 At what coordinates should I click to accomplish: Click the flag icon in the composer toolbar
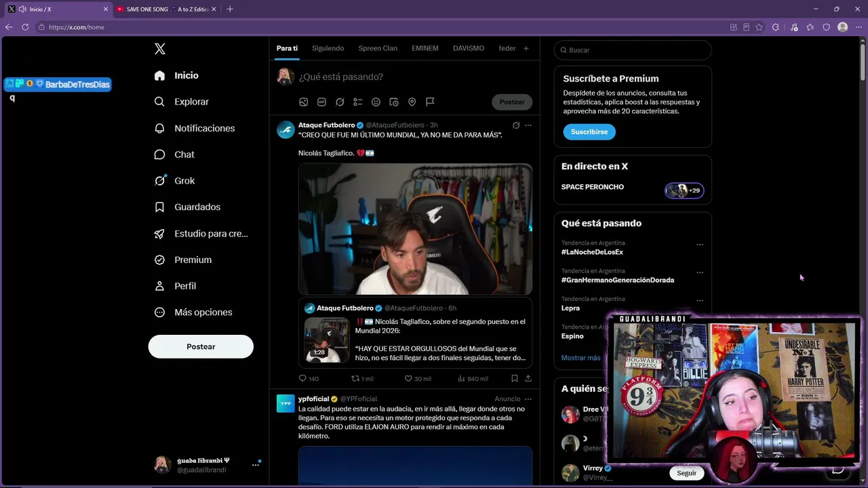click(430, 102)
